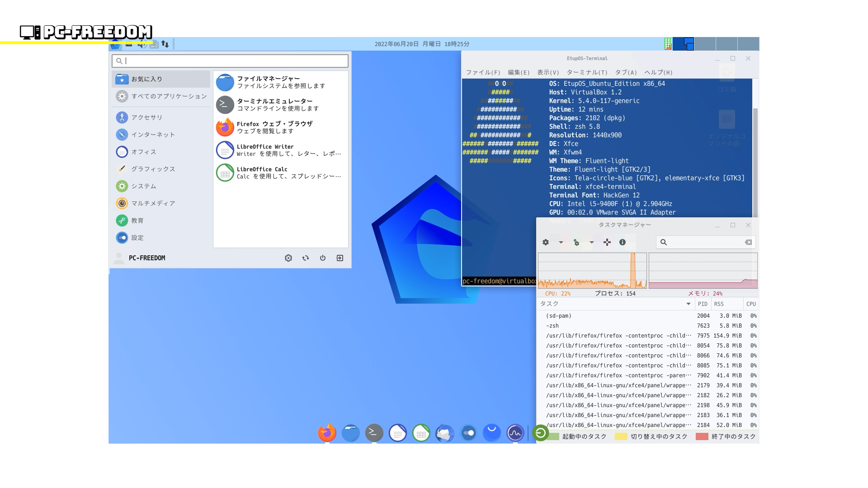868x488 pixels.
Task: Open the Task Manager settings gear dropdown arrow
Action: tap(561, 243)
